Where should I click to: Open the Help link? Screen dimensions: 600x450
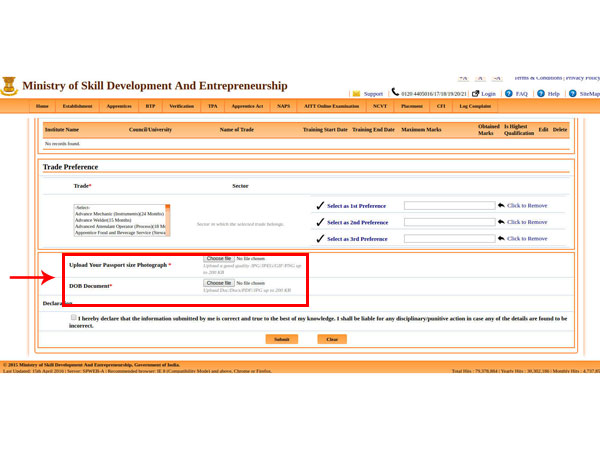pyautogui.click(x=553, y=94)
